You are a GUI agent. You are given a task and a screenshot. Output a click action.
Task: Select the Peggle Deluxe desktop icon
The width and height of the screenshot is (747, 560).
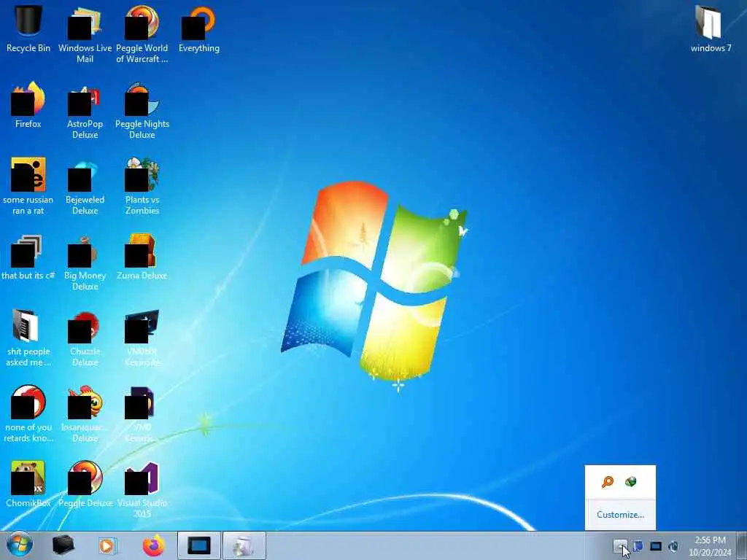pos(85,483)
